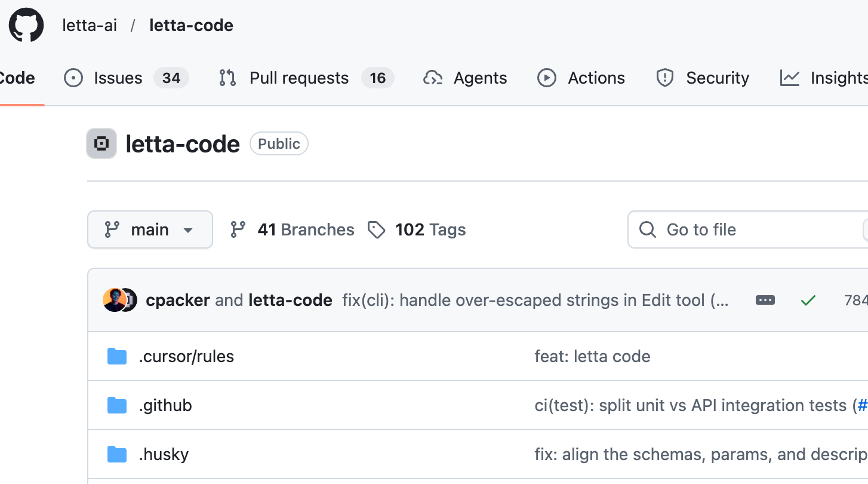Image resolution: width=868 pixels, height=484 pixels.
Task: Open the Insights tab
Action: click(824, 78)
